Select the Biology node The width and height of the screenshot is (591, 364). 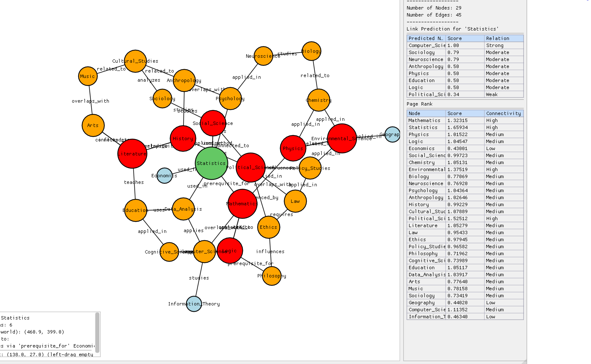click(x=311, y=51)
